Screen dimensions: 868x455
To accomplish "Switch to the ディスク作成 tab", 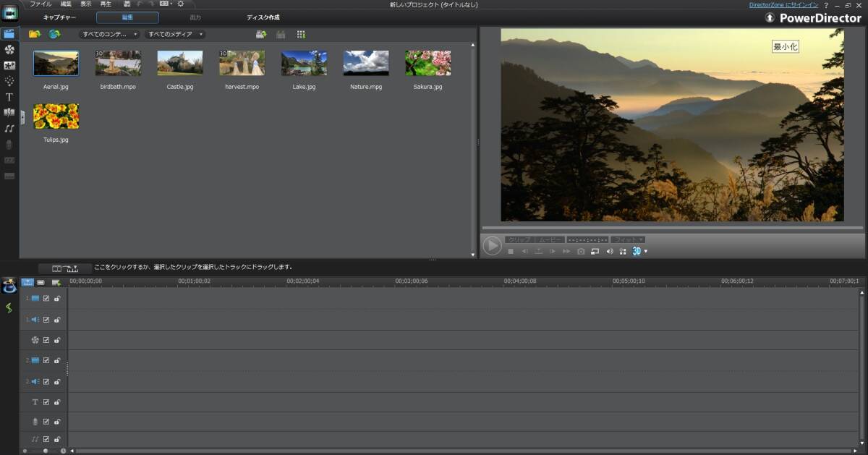I will click(x=263, y=17).
